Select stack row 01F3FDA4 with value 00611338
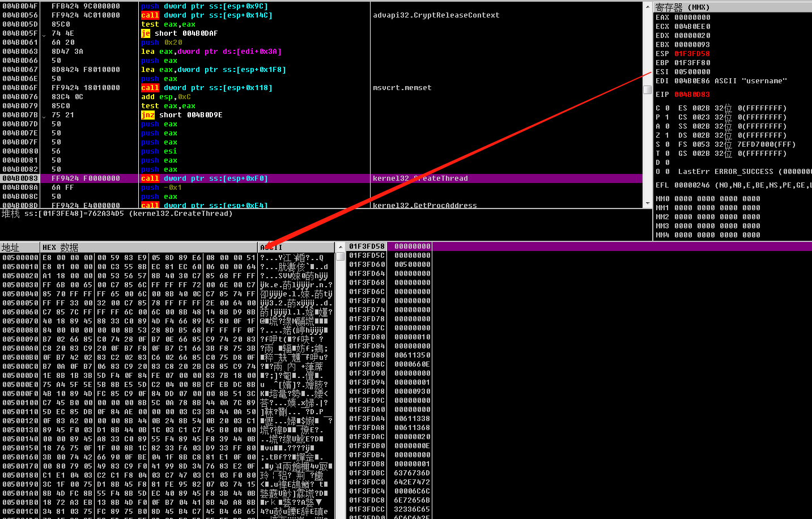Viewport: 812px width, 519px height. click(579, 419)
